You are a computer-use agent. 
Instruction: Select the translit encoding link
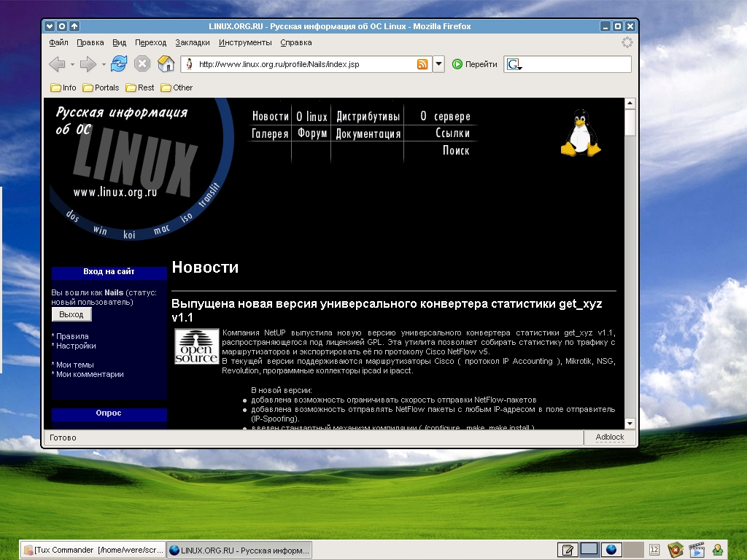209,195
